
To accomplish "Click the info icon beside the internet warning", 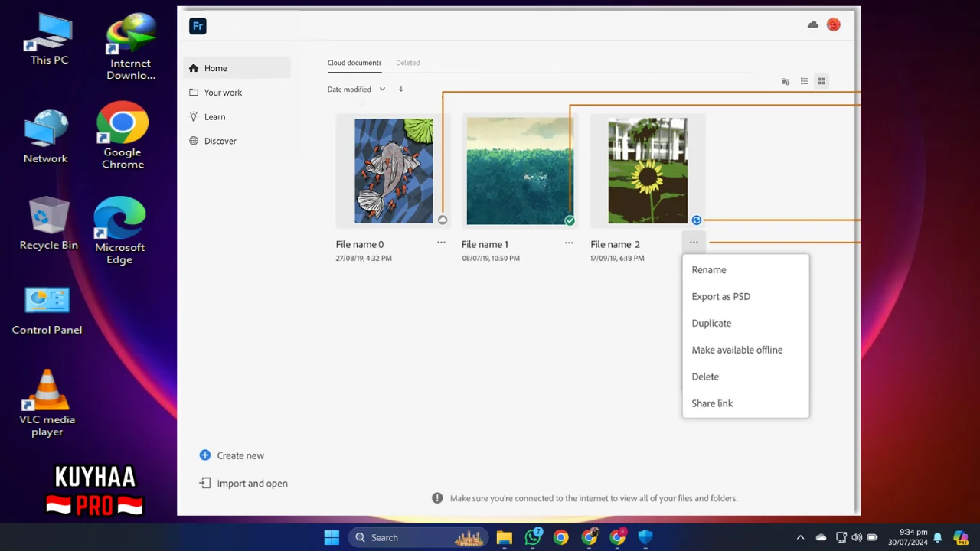I will [x=437, y=498].
